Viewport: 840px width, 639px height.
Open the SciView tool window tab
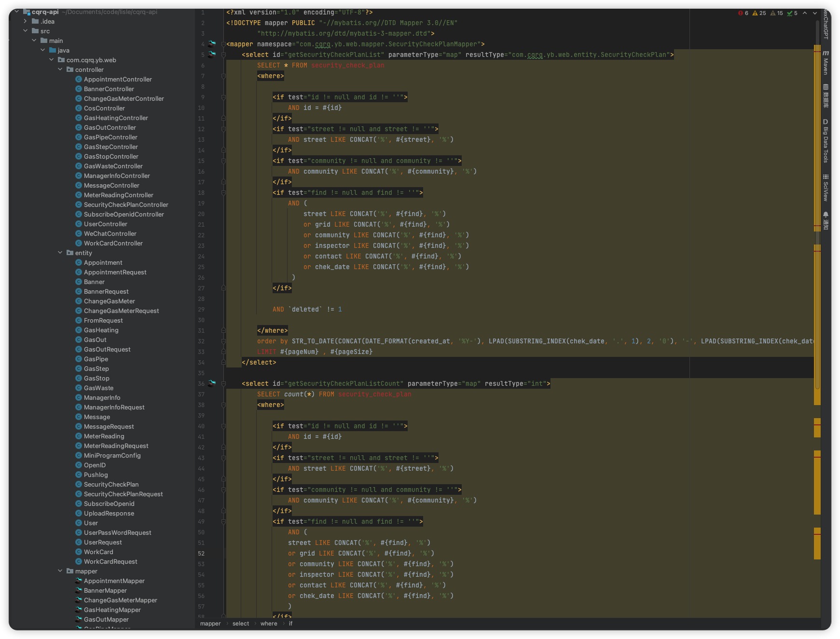coord(826,187)
